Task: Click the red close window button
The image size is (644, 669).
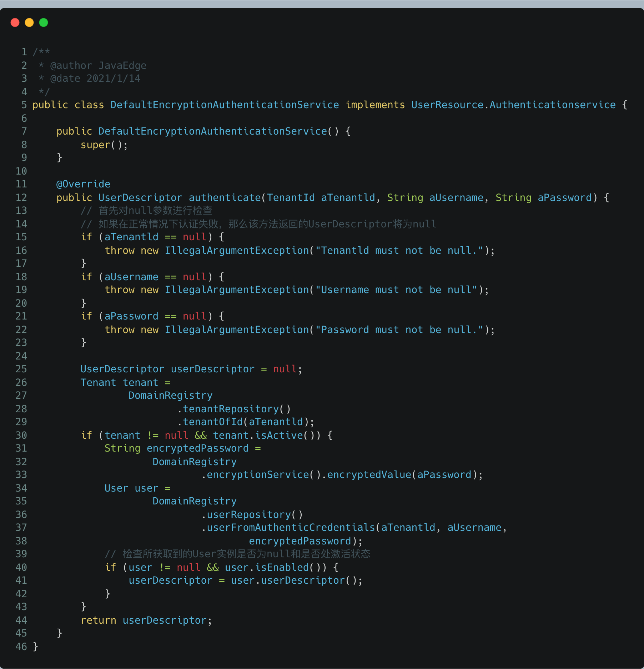Action: 15,22
